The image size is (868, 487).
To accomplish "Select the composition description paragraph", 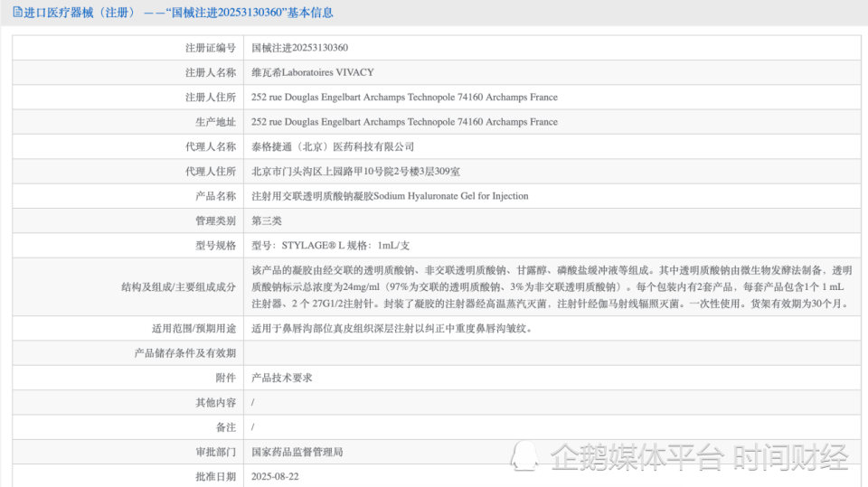I will [x=552, y=286].
